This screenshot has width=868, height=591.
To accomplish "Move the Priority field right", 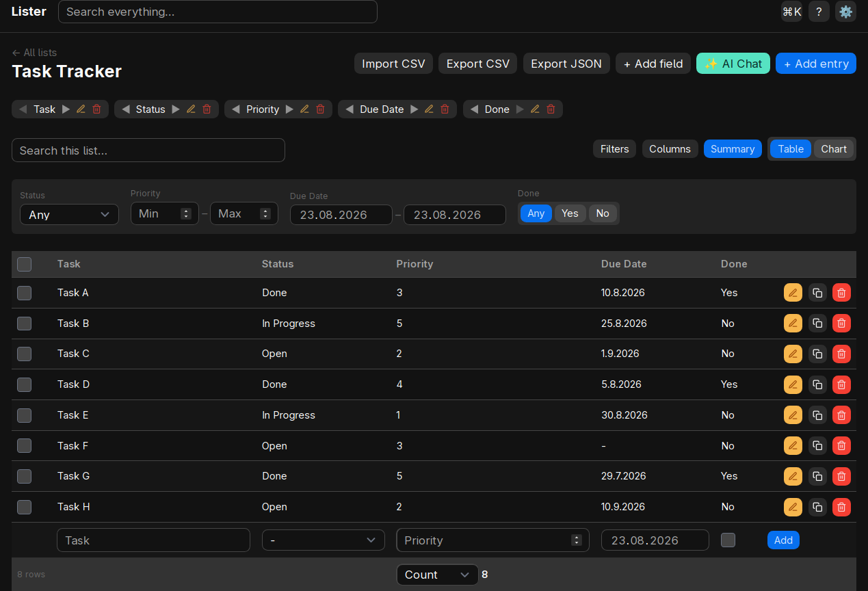I will tap(289, 109).
